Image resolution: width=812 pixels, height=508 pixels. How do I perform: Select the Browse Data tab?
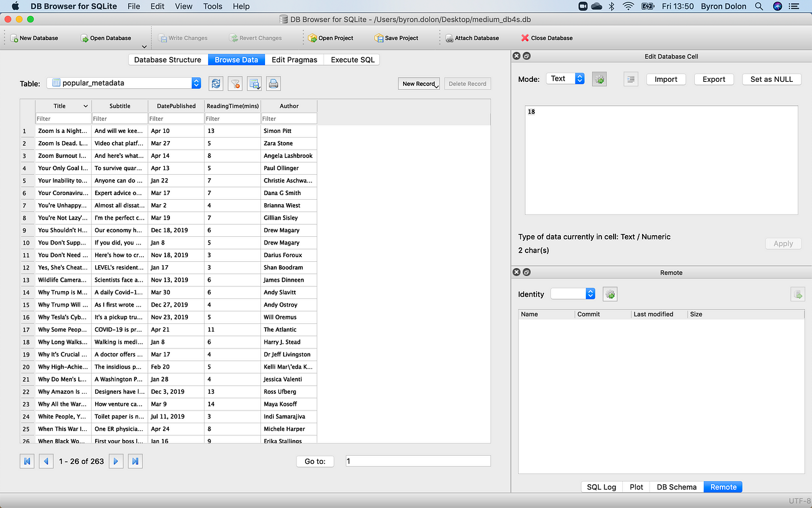[236, 60]
